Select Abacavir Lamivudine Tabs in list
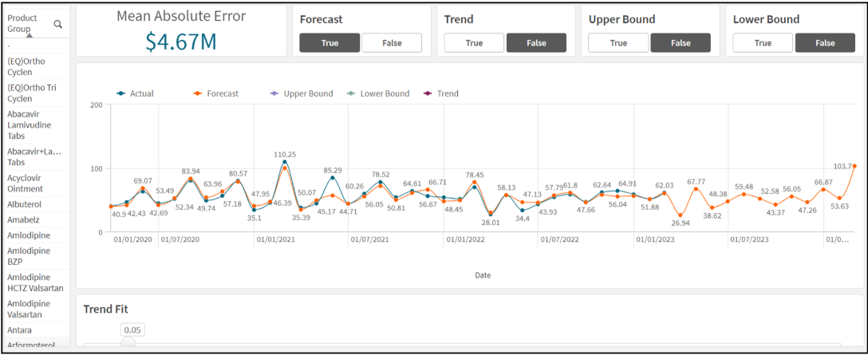 (35, 124)
